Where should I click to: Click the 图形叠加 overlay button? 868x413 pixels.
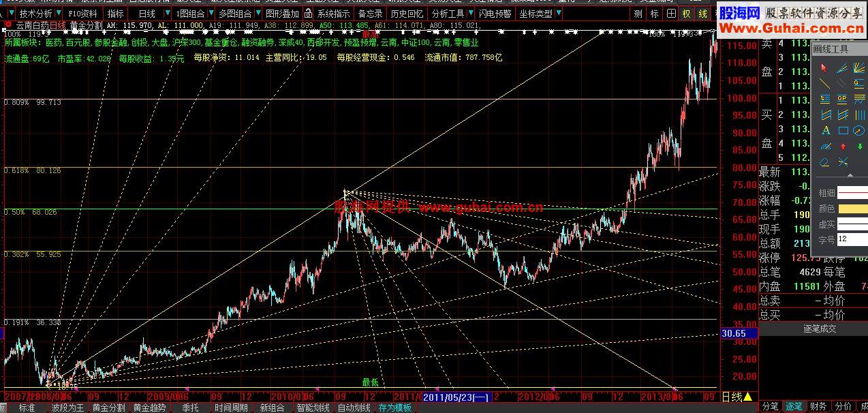[281, 13]
